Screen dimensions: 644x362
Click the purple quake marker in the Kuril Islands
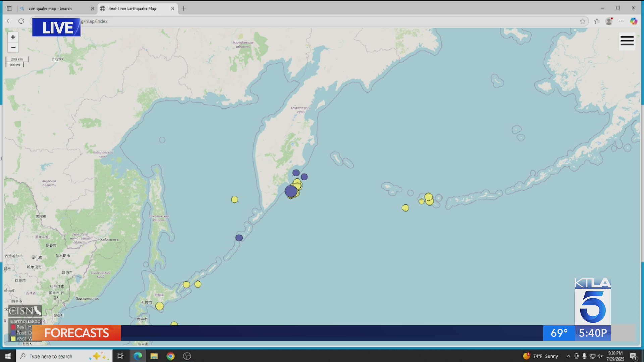[x=239, y=238]
